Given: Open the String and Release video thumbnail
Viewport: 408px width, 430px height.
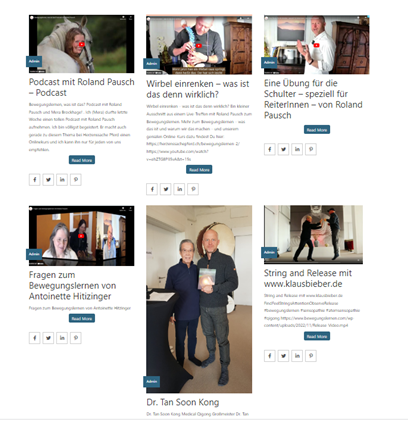Looking at the screenshot, I should pyautogui.click(x=313, y=235).
